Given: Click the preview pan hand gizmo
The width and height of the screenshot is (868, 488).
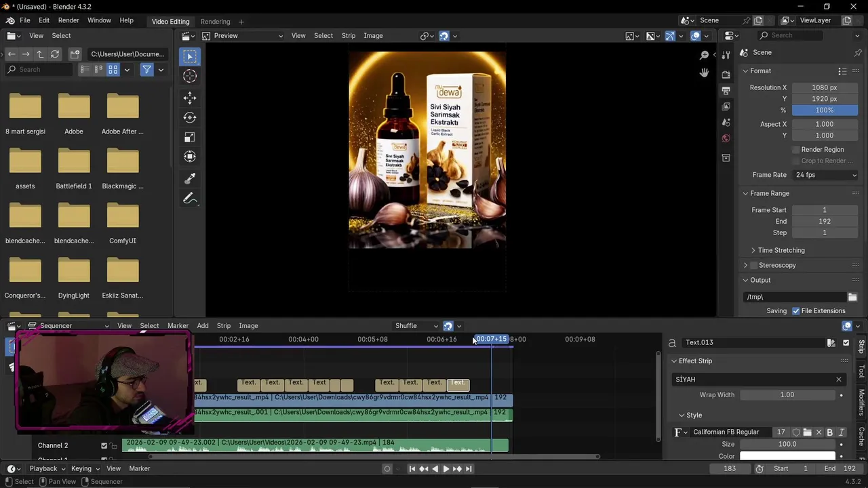Looking at the screenshot, I should point(704,73).
